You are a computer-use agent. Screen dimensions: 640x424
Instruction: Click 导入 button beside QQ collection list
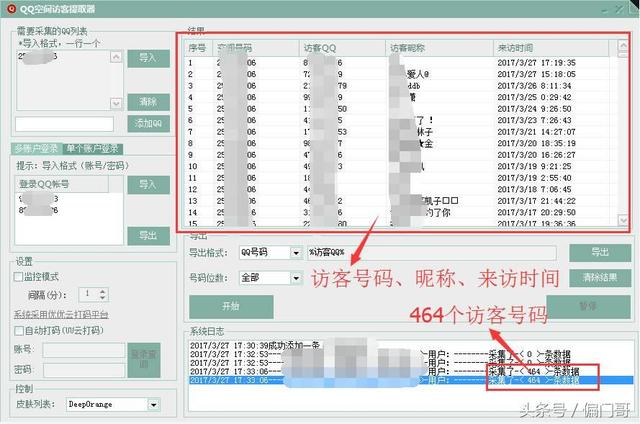click(x=149, y=58)
